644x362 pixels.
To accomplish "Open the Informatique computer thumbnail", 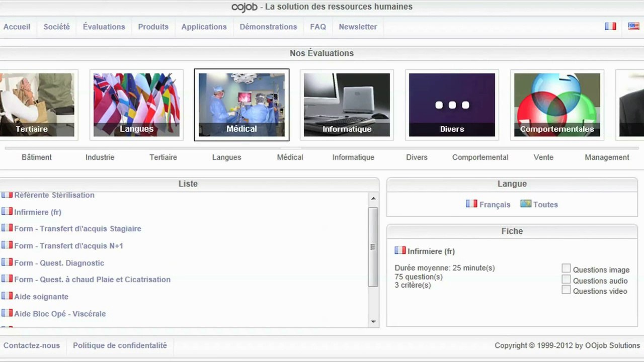I will [347, 105].
